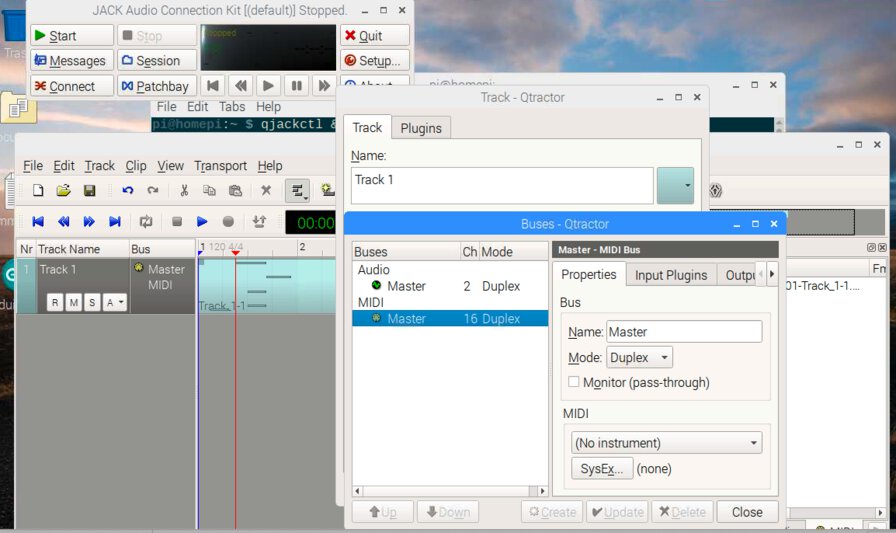The height and width of the screenshot is (533, 896).
Task: Open a session file in the Qtractor toolbar
Action: [x=63, y=191]
